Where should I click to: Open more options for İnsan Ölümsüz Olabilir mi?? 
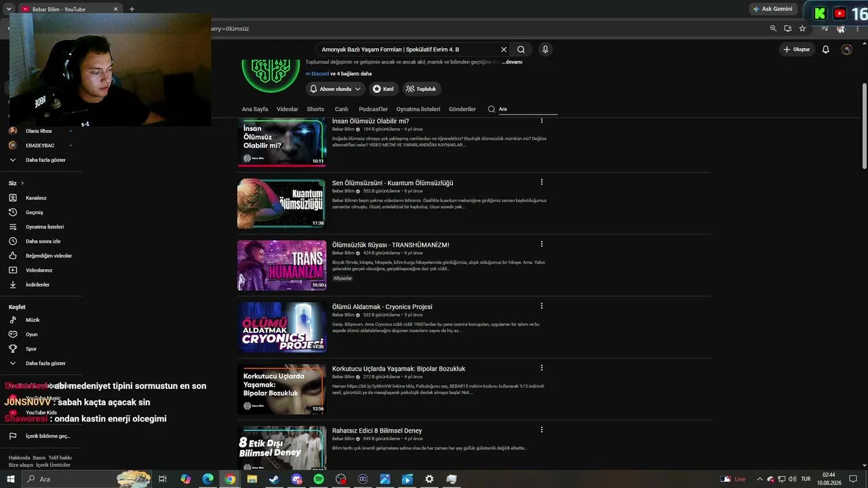pos(541,121)
